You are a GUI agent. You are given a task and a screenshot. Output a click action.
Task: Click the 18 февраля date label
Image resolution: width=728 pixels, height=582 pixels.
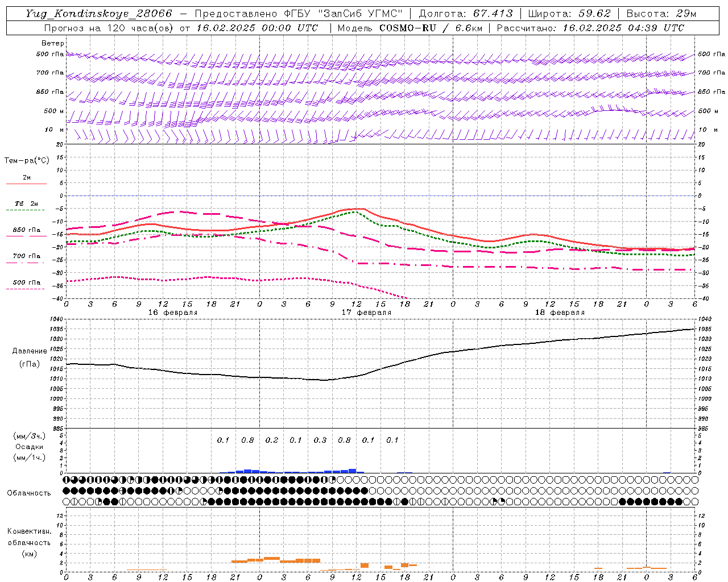tap(560, 313)
